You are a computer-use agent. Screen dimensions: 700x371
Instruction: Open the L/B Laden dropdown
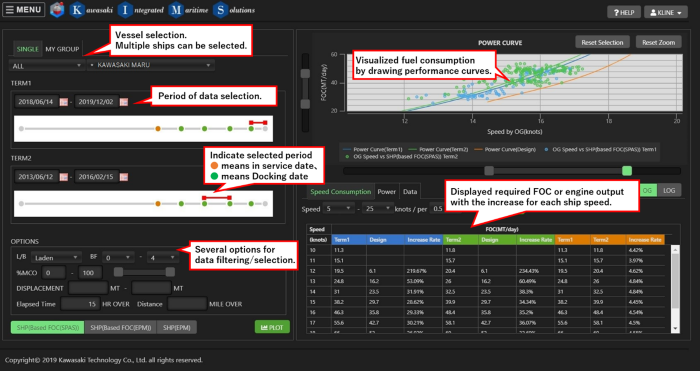tap(57, 258)
